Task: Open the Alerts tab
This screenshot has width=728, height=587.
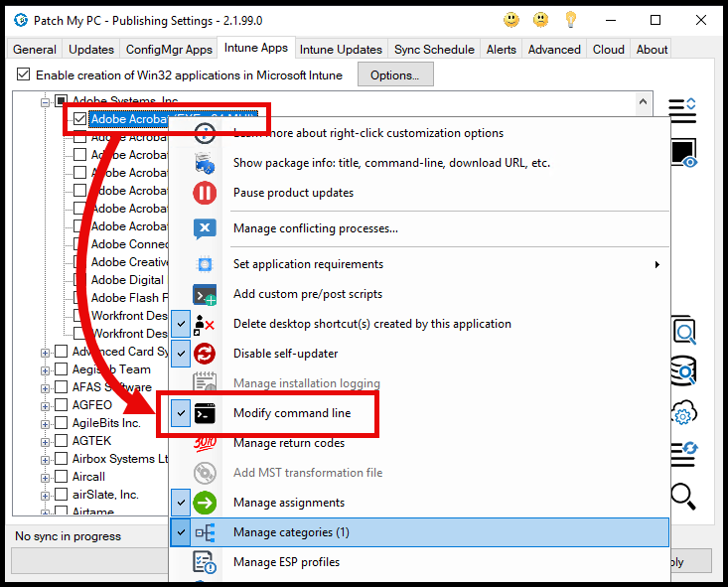Action: pyautogui.click(x=501, y=50)
